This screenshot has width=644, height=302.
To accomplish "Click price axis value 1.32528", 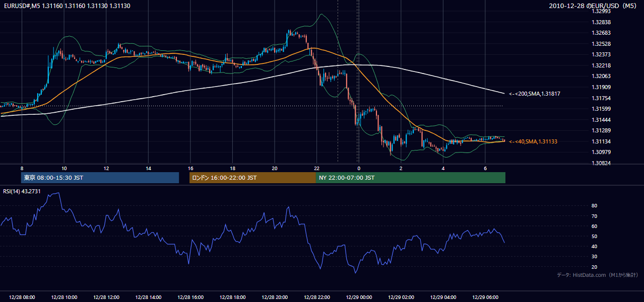I will pyautogui.click(x=601, y=44).
